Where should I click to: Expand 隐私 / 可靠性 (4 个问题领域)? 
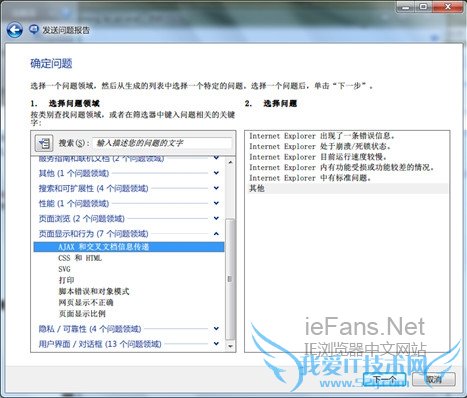[x=129, y=329]
